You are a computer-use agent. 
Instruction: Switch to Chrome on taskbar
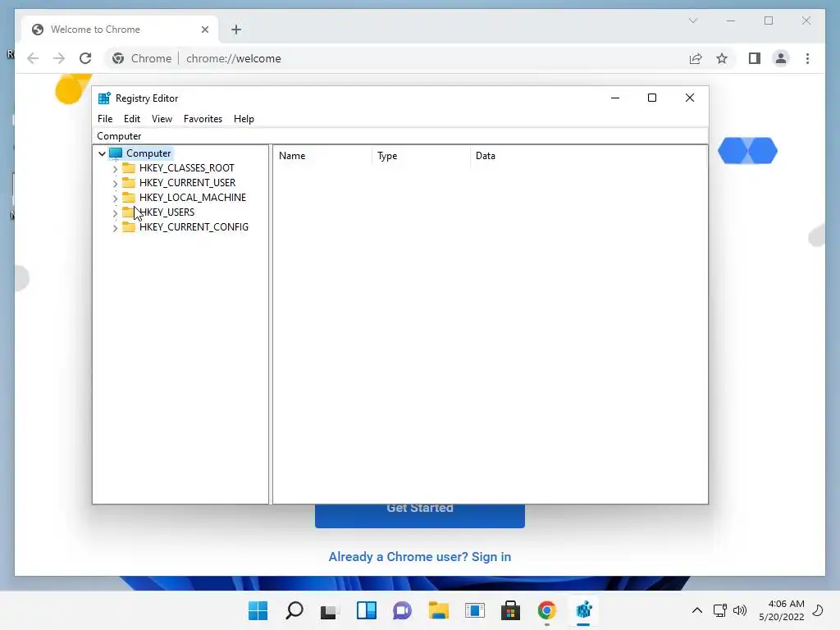click(546, 610)
